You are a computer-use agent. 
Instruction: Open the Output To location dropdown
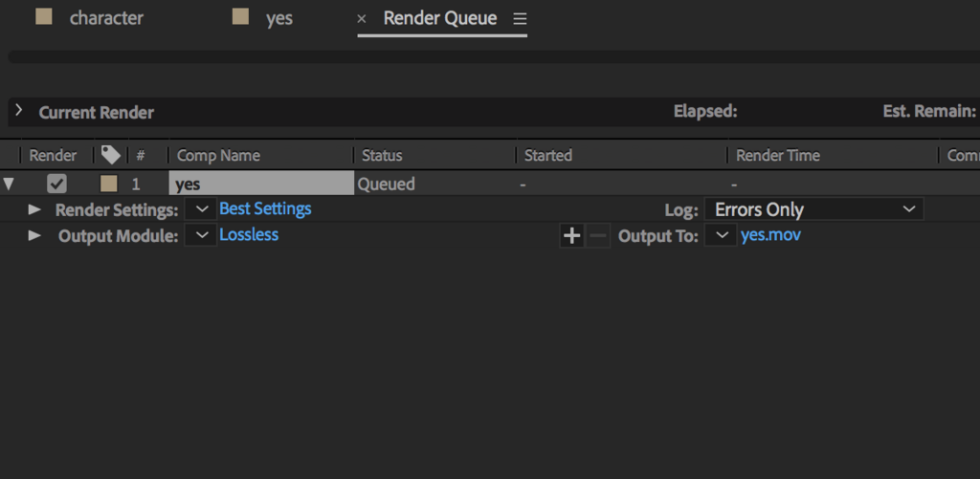coord(722,235)
